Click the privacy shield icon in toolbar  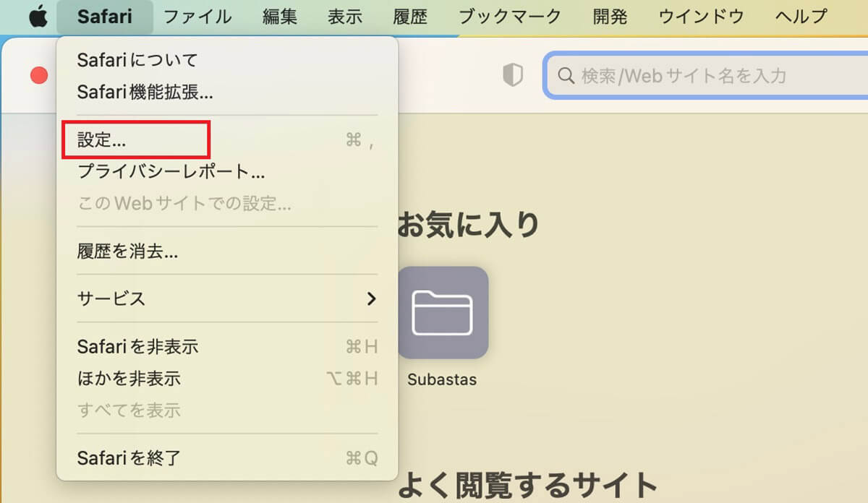coord(513,74)
